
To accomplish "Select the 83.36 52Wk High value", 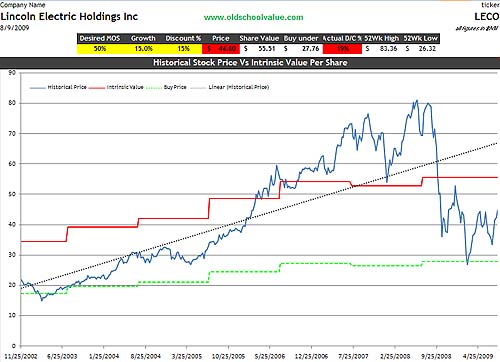I will pos(382,49).
